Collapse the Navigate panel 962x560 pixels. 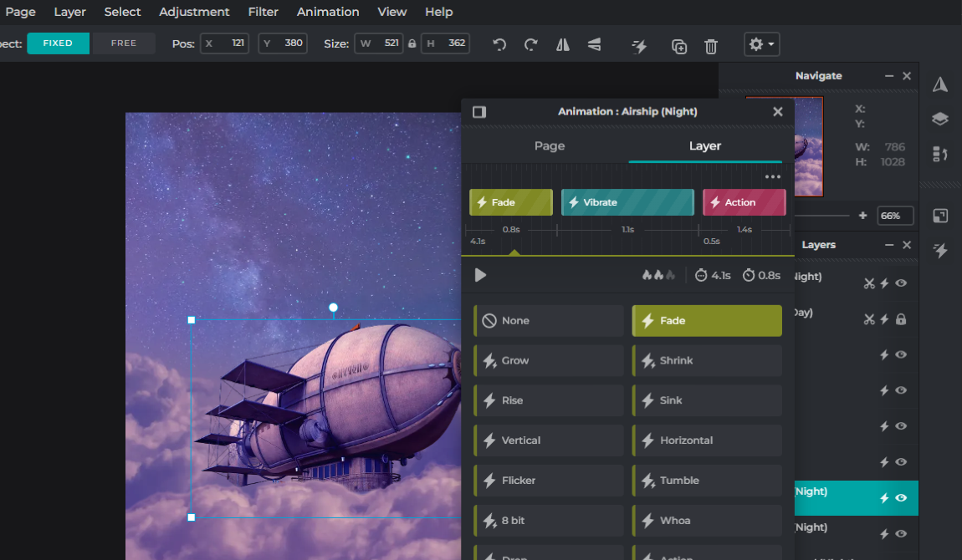[x=888, y=75]
